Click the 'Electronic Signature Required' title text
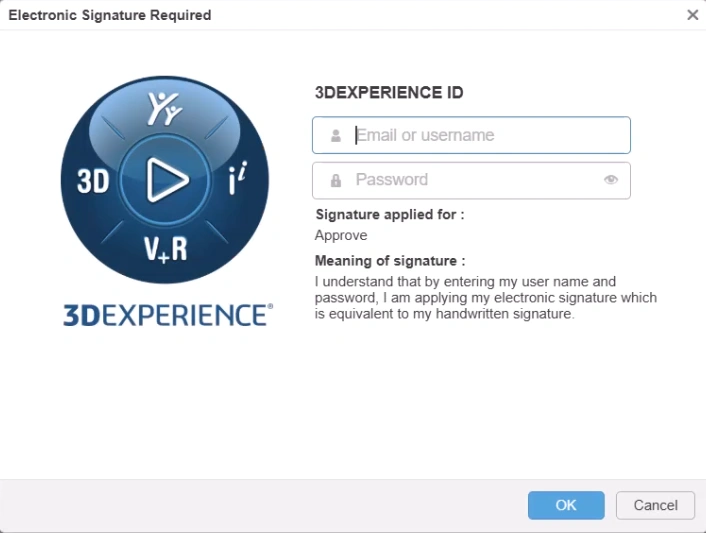The height and width of the screenshot is (533, 706). tap(110, 15)
